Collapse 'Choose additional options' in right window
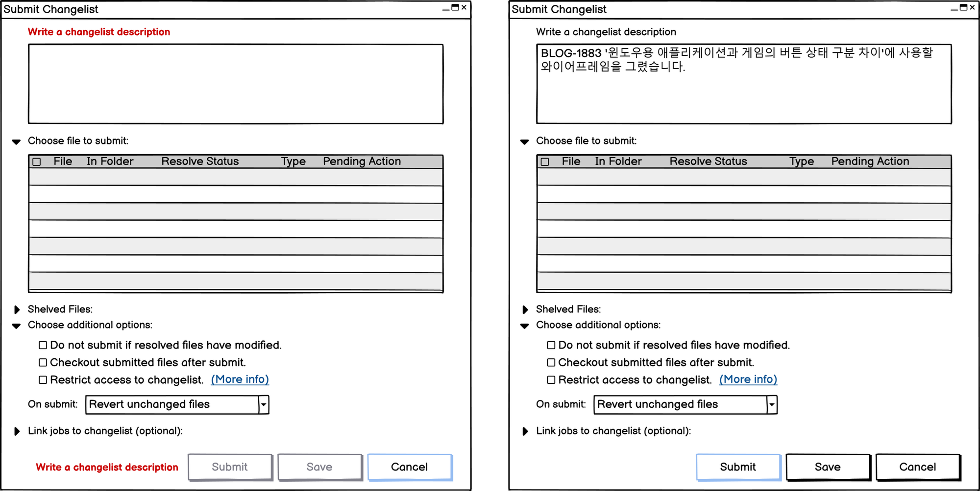Screen dimensions: 980x491 coord(524,326)
